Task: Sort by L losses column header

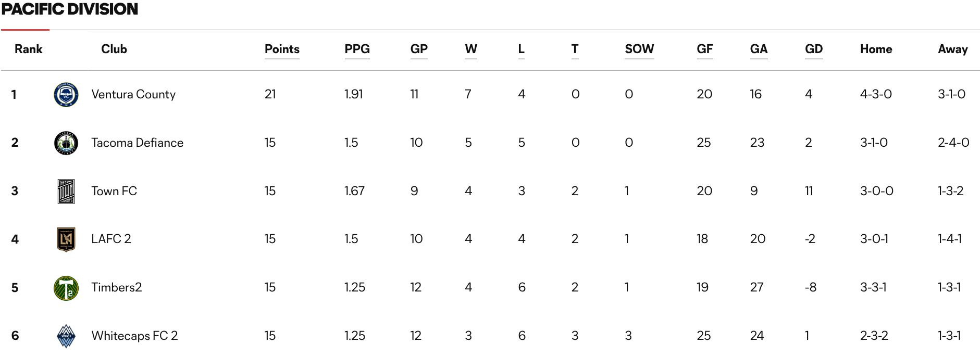Action: 521,49
